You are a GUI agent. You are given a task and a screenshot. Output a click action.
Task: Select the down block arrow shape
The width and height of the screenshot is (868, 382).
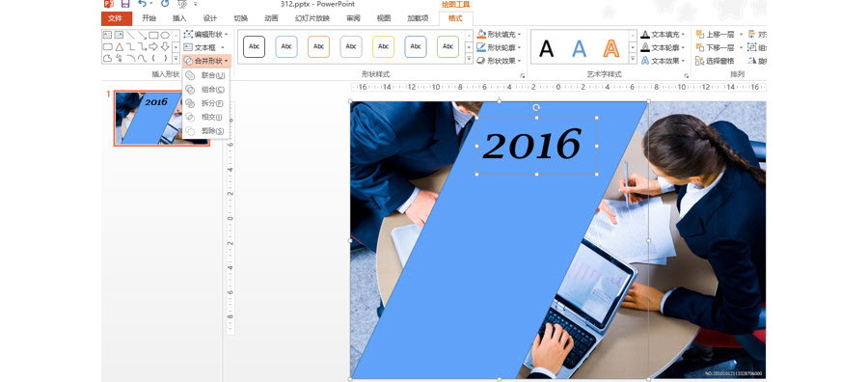click(x=164, y=46)
